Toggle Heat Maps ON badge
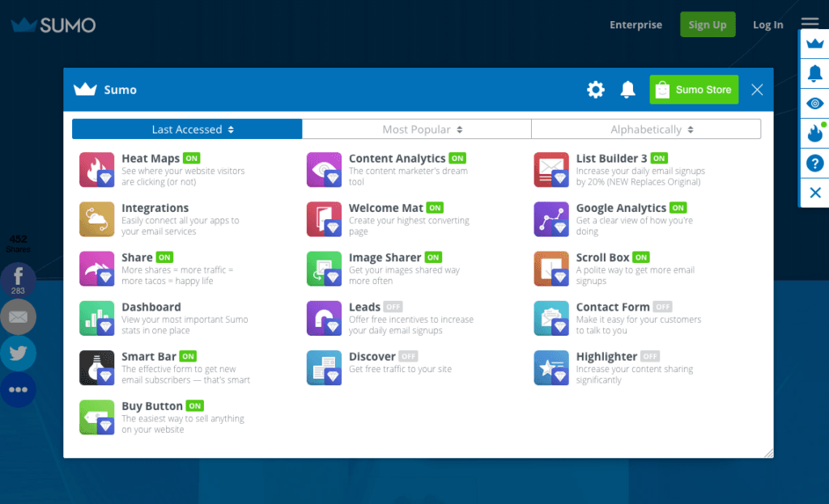This screenshot has height=504, width=829. coord(191,158)
